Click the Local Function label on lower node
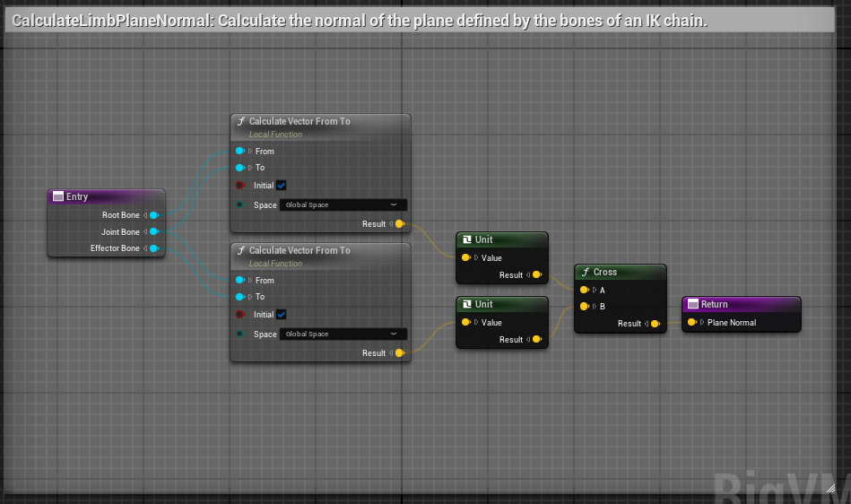851x504 pixels. 275,263
